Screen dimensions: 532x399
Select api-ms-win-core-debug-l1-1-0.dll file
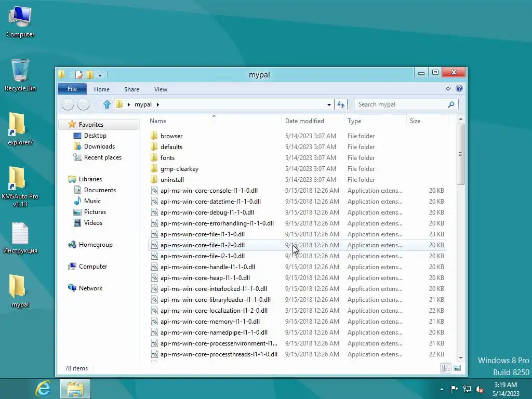pyautogui.click(x=297, y=212)
